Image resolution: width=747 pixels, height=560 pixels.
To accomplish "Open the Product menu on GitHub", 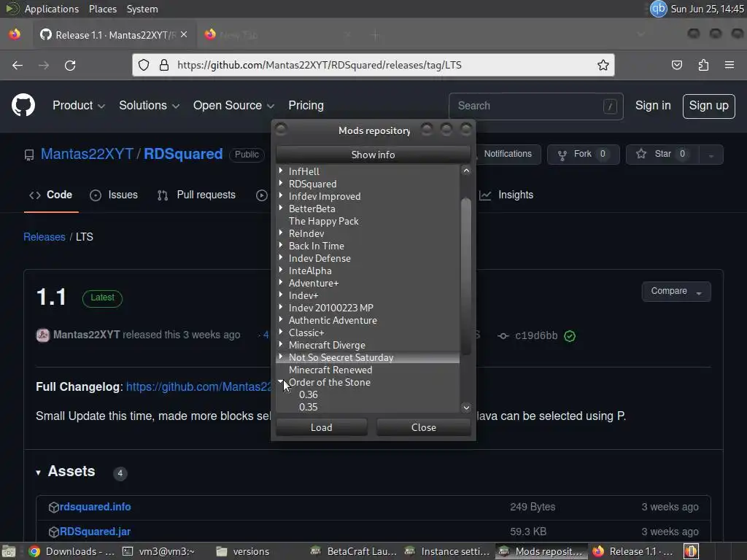I will 79,105.
